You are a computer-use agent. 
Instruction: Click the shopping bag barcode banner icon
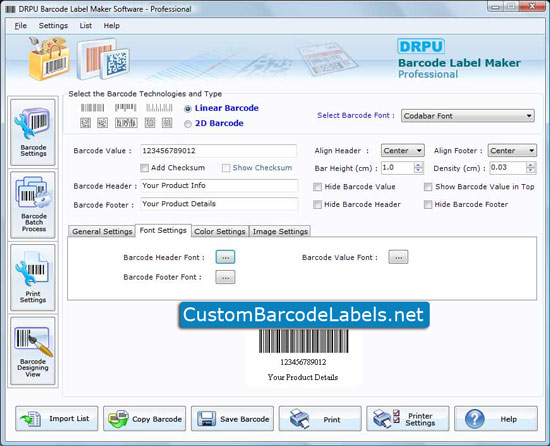49,59
